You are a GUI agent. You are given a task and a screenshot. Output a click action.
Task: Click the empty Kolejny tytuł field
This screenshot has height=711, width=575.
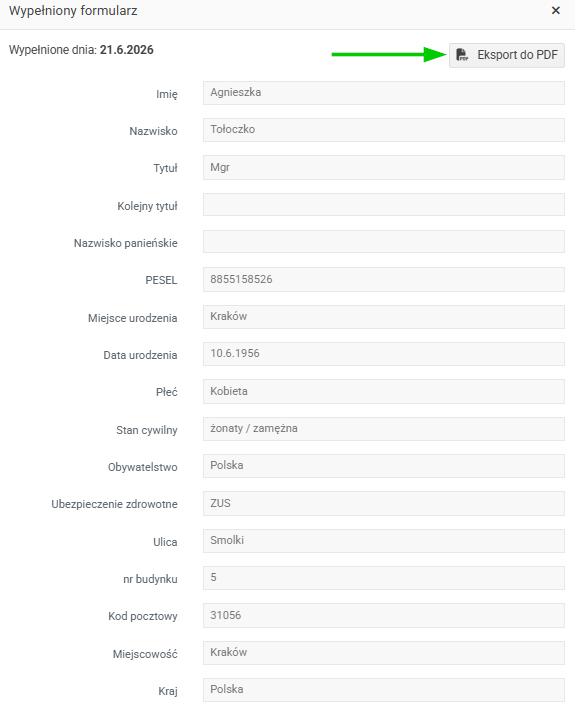pos(384,205)
